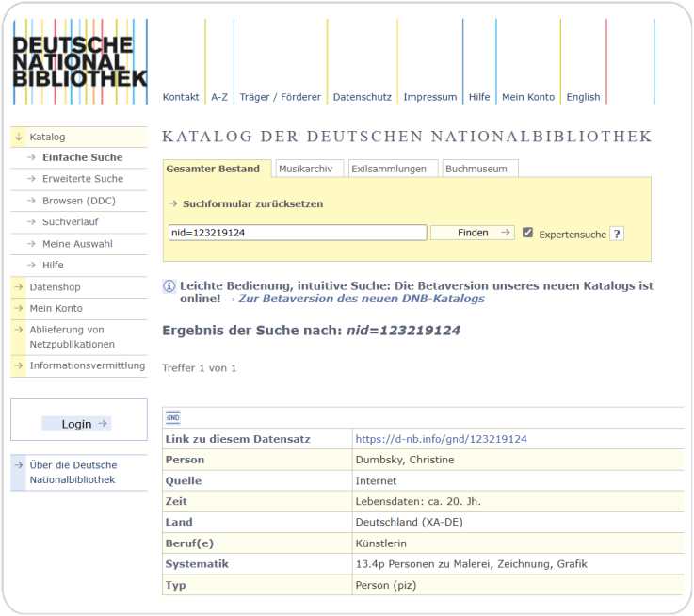Viewport: 694px width, 616px height.
Task: Open Impressum in the top navigation
Action: pos(429,97)
